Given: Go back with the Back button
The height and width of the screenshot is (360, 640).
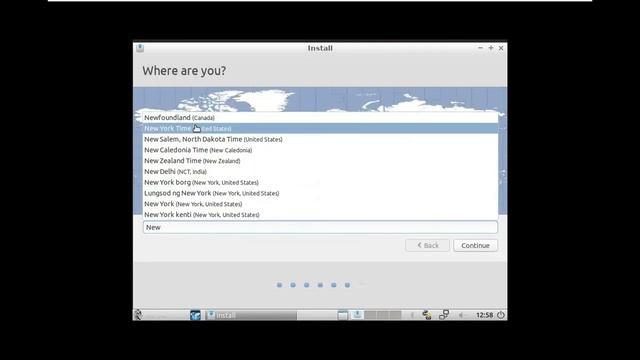Looking at the screenshot, I should point(427,245).
